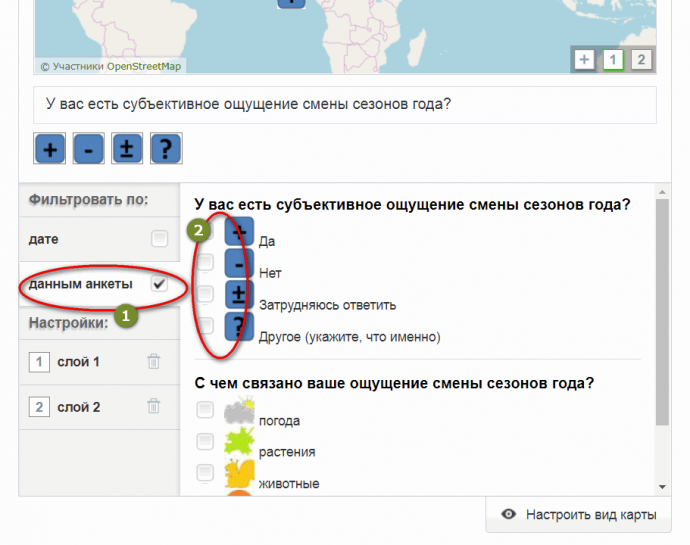Image resolution: width=690 pixels, height=545 pixels.
Task: Enable the filter by date checkbox
Action: 159,239
